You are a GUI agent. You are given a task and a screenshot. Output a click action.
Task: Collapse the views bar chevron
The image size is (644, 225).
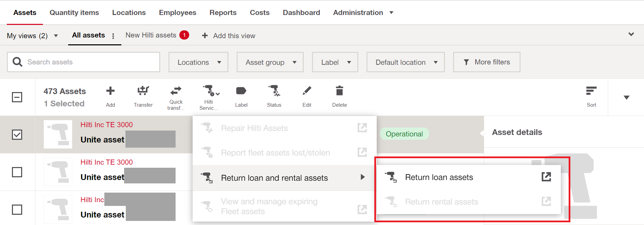tap(631, 34)
